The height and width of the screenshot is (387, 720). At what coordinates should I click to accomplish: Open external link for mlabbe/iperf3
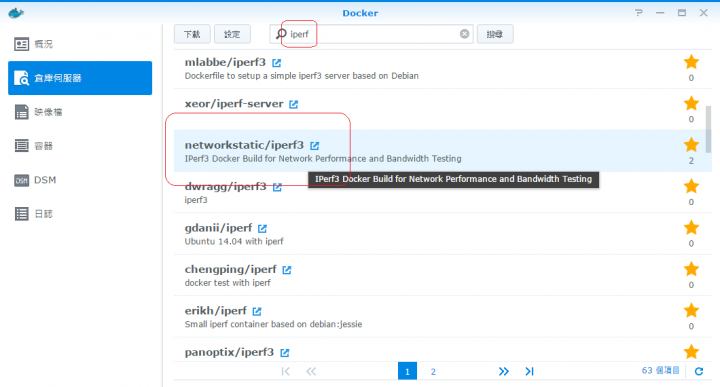pos(276,63)
